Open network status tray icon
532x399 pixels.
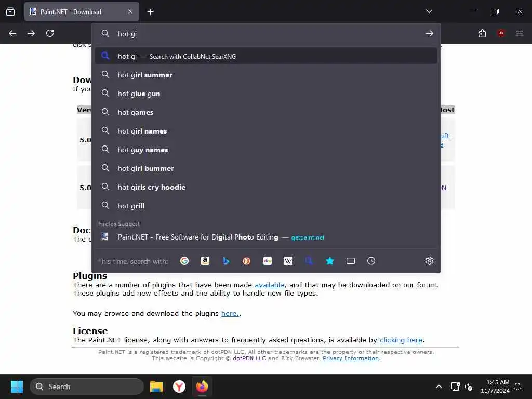[x=455, y=387]
